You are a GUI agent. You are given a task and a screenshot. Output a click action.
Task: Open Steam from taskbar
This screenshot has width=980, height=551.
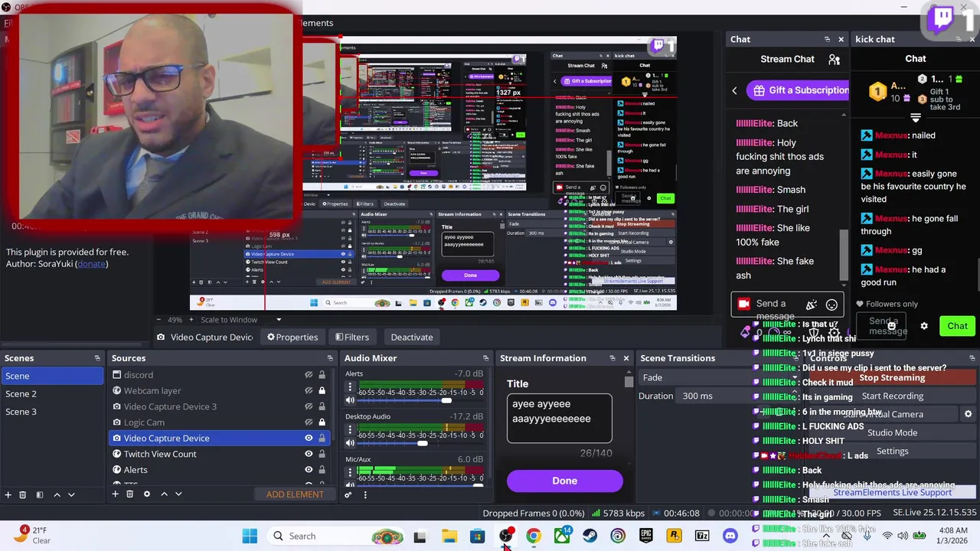tap(590, 536)
